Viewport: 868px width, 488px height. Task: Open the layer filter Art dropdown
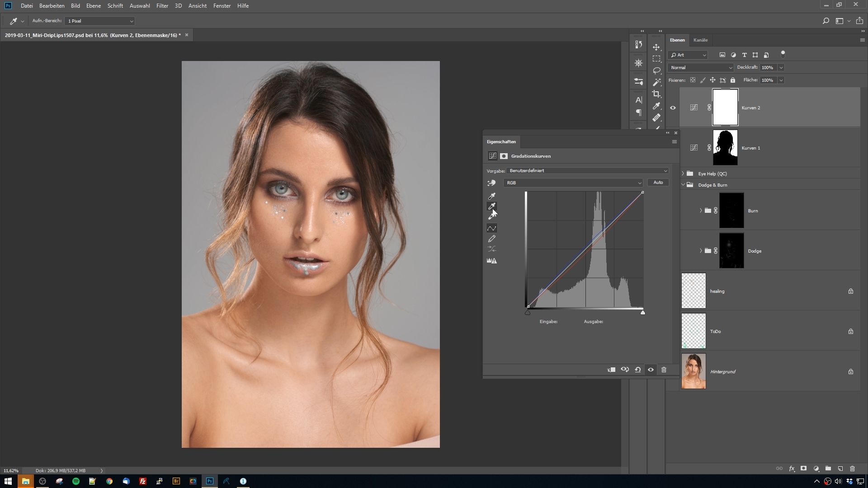688,55
